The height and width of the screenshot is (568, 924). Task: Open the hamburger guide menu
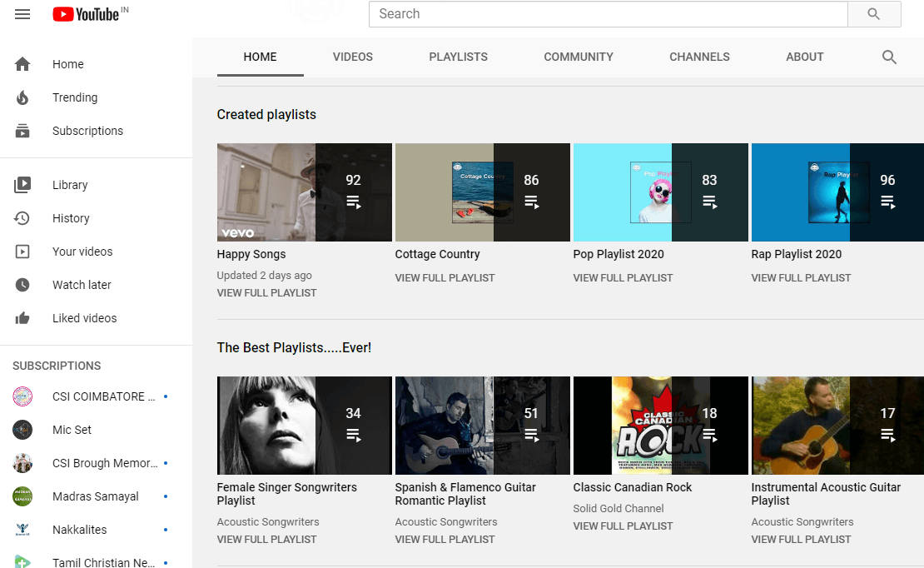22,14
